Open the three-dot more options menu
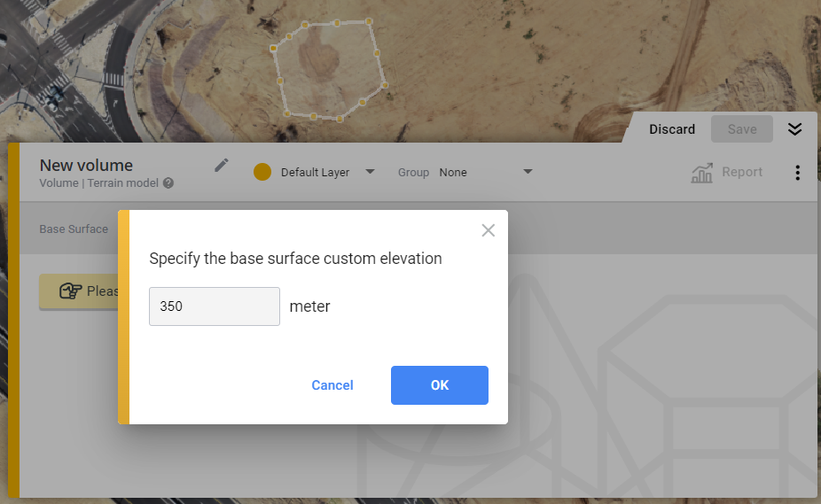The image size is (821, 504). (x=797, y=173)
